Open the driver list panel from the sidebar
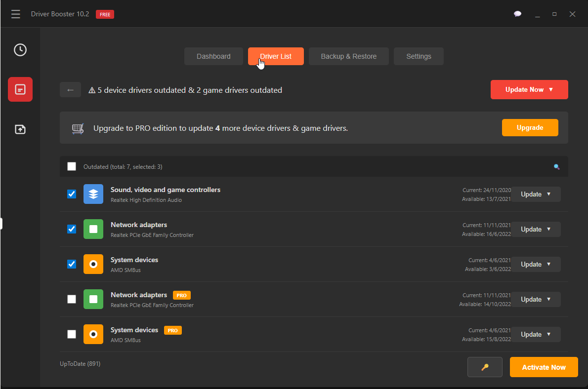588x389 pixels. pos(20,89)
